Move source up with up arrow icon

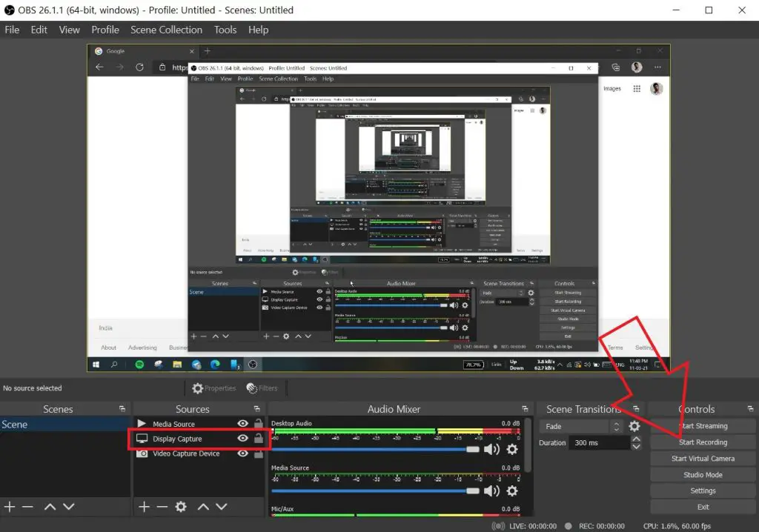pyautogui.click(x=201, y=506)
